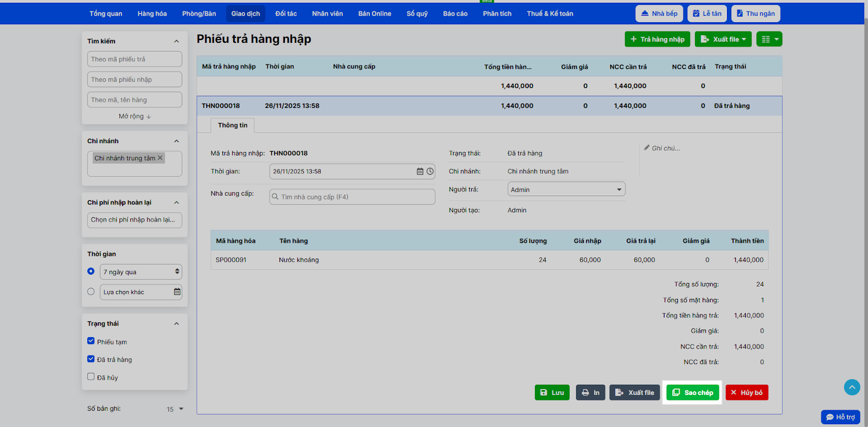Click the clock icon in Thời gian field
This screenshot has height=427, width=868.
click(430, 171)
